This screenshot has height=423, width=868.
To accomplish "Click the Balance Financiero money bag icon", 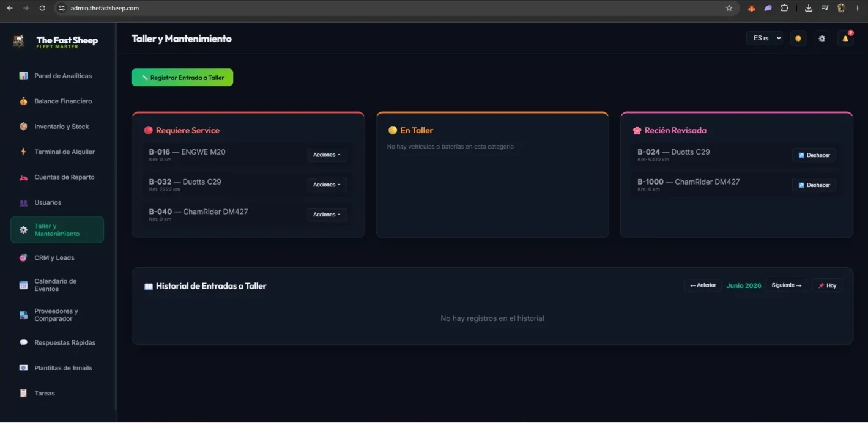I will 23,101.
